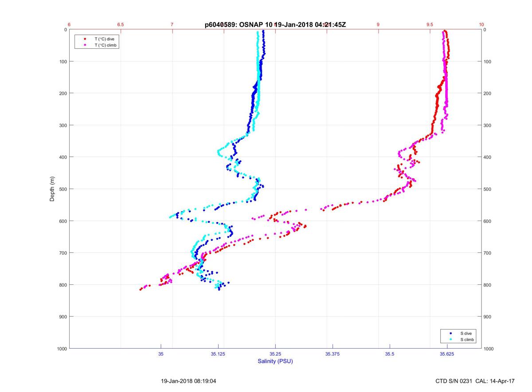This screenshot has height=392, width=532.
Task: Click right-axis depth tick 800
Action: click(488, 285)
